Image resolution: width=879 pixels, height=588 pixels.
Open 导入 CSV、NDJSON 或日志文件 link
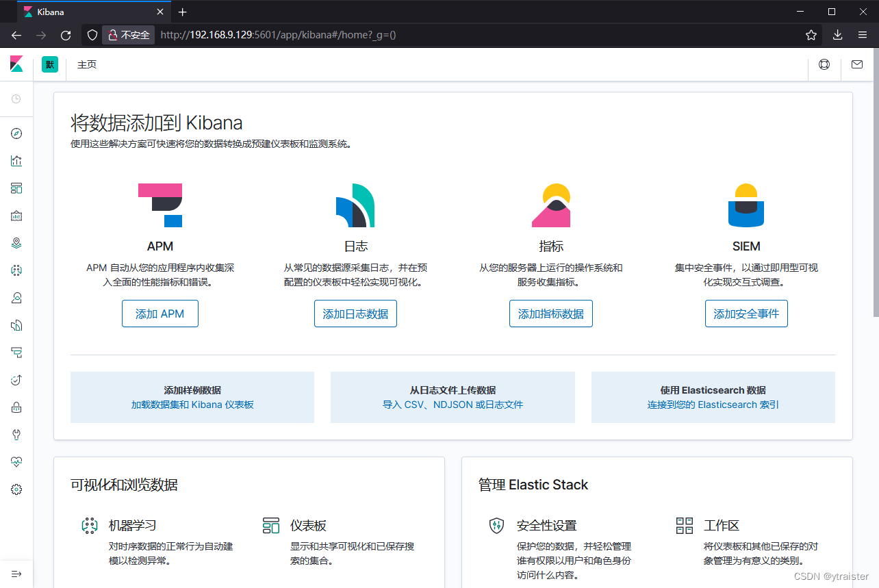click(453, 405)
